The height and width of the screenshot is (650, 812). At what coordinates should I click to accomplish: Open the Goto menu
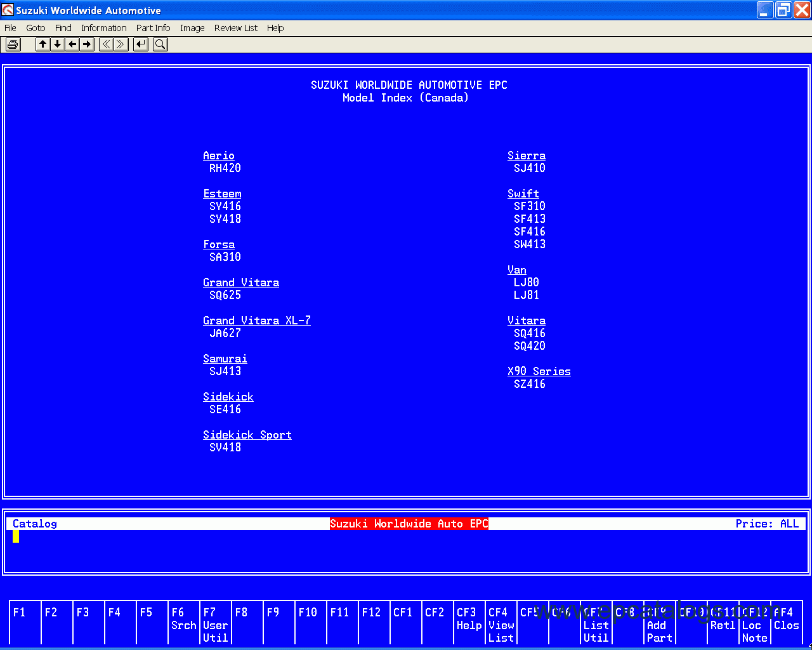[36, 28]
